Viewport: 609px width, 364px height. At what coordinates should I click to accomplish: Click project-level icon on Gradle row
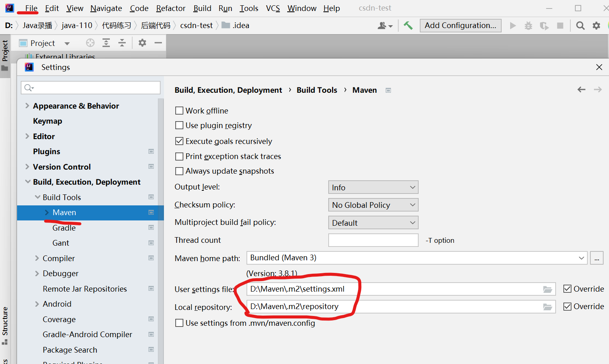click(x=151, y=227)
